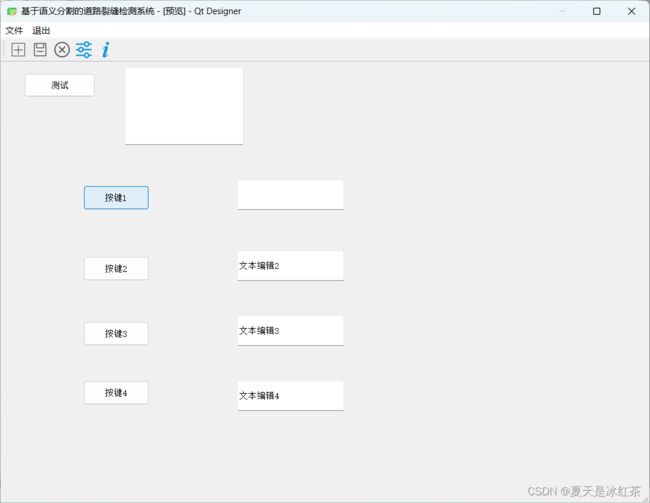
Task: Close the Qt Designer preview window
Action: click(x=631, y=11)
